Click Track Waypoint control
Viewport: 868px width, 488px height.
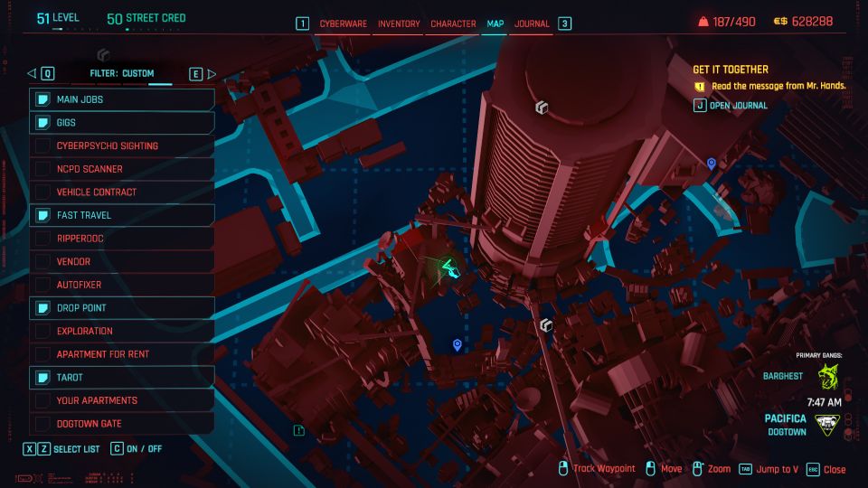click(597, 469)
